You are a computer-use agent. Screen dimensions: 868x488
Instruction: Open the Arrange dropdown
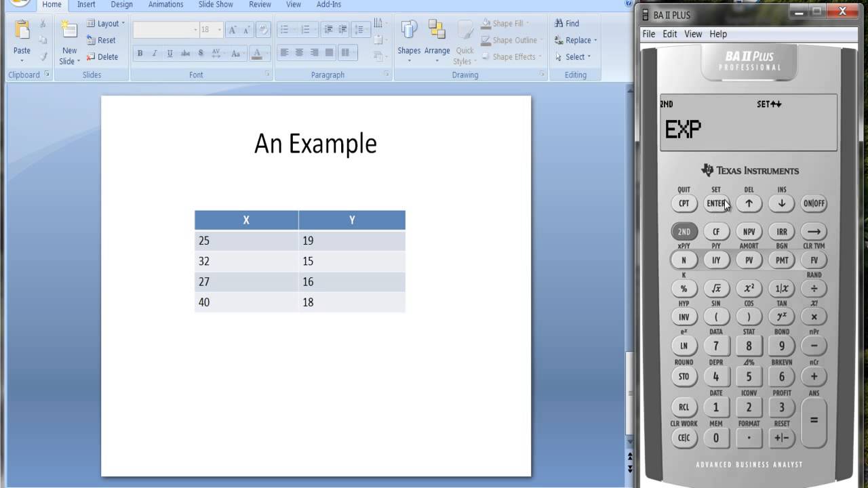click(x=437, y=42)
